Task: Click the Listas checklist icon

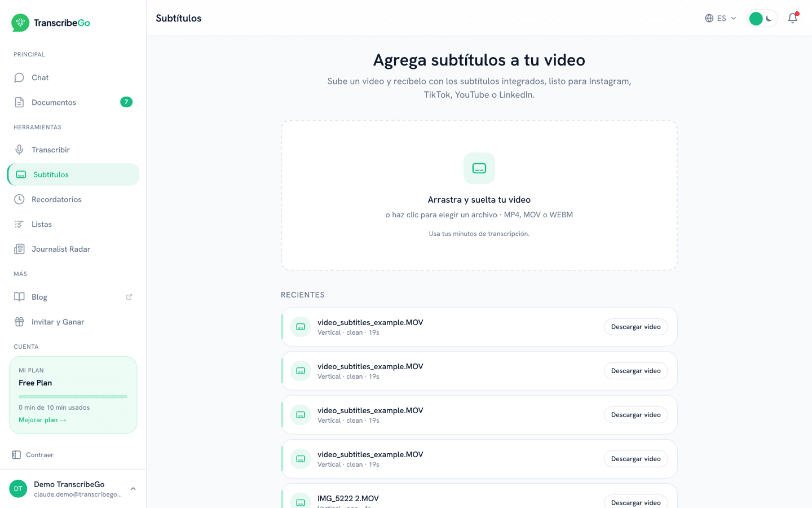Action: pos(19,224)
